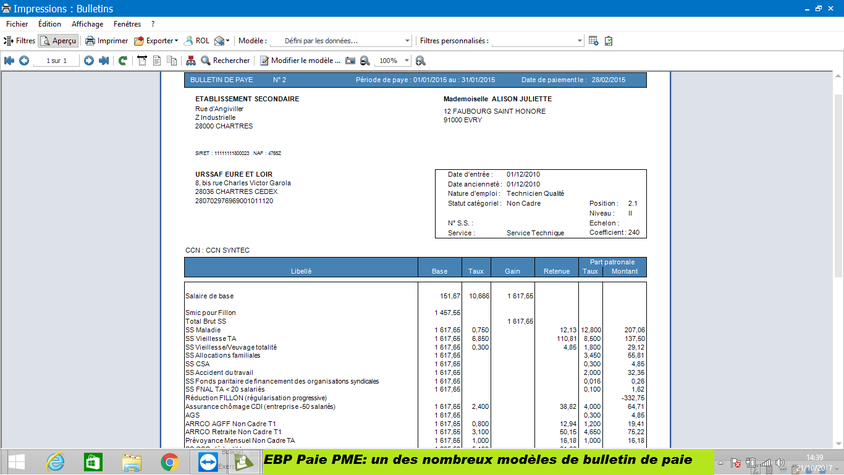Open the ? help menu

pos(153,24)
